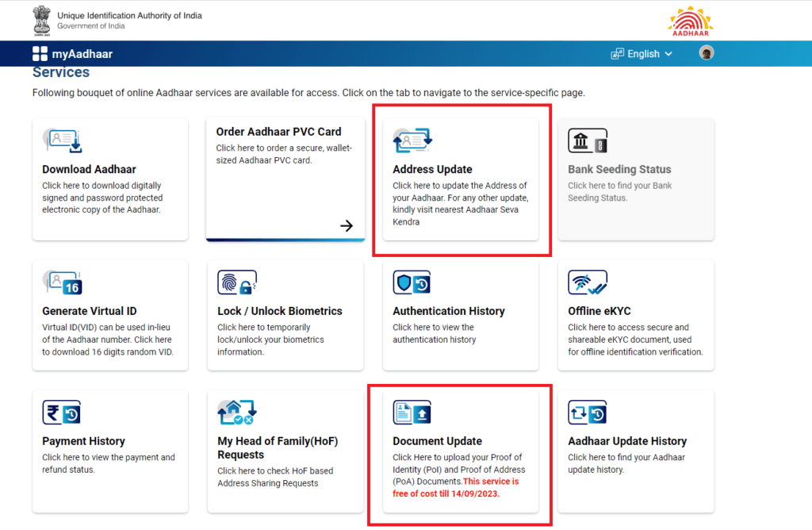
Task: Click the myAadhaar grid menu icon
Action: click(40, 54)
